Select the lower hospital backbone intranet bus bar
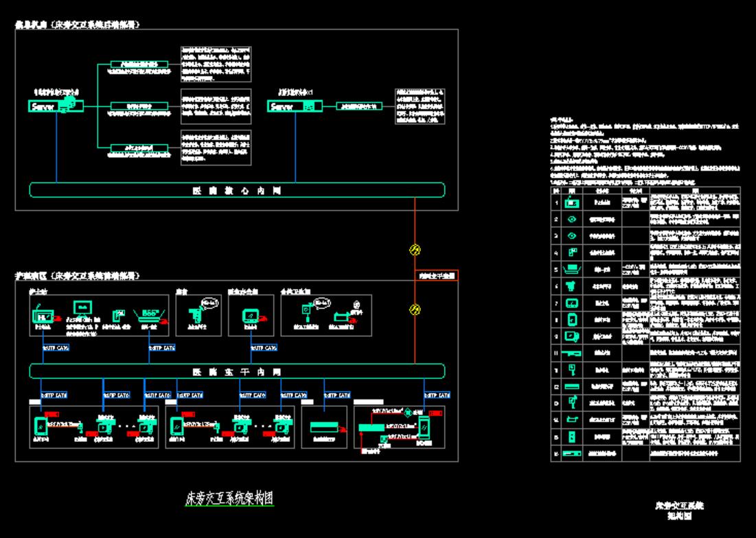Screen dimensions: 756x538 237,371
